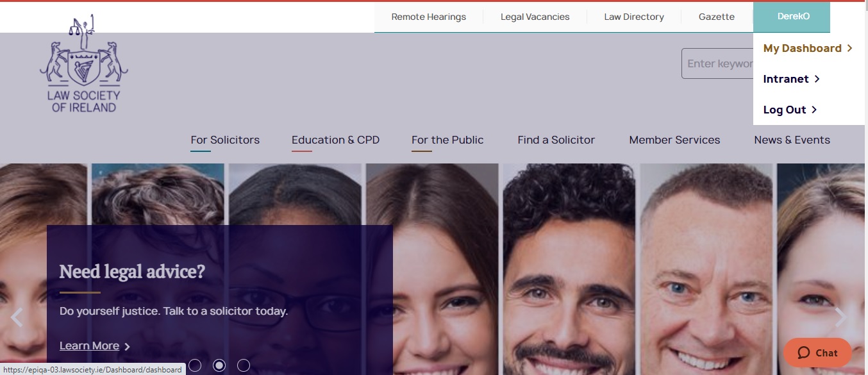Viewport: 868px width, 375px height.
Task: Expand the For Solicitors menu
Action: pos(225,140)
